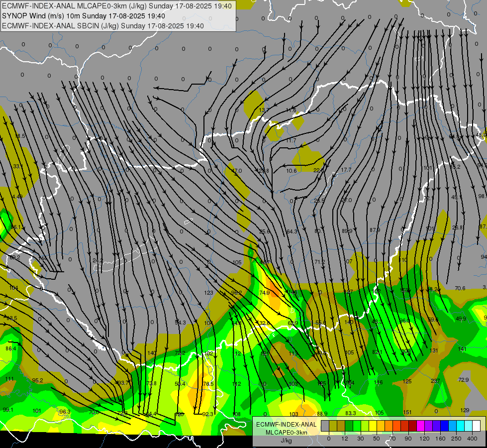
Task: Click the bright green legend swatch before 30
Action: coord(357,426)
